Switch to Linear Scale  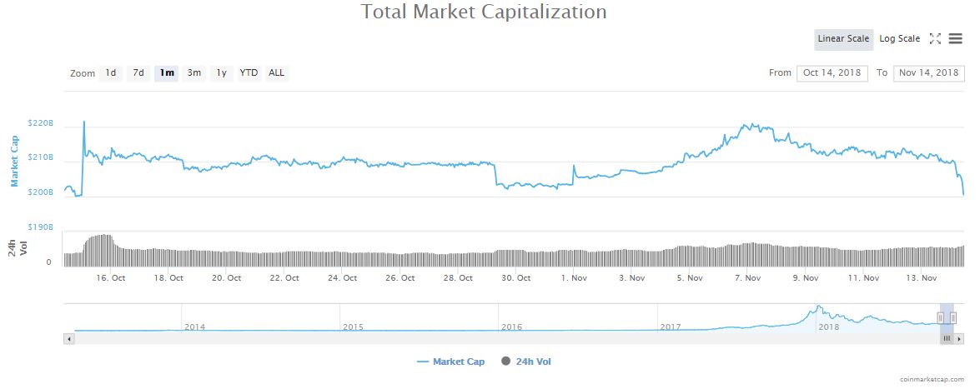click(x=843, y=39)
